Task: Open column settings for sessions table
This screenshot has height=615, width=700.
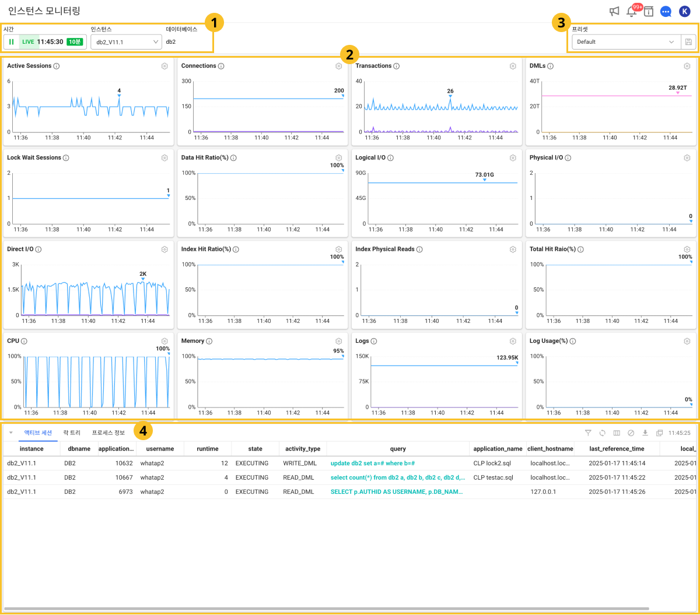Action: tap(617, 433)
